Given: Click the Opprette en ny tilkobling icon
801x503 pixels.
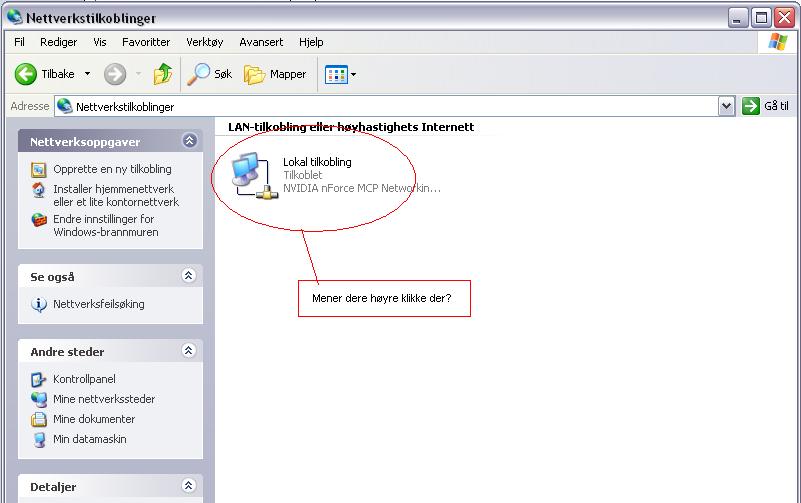Looking at the screenshot, I should pos(39,170).
